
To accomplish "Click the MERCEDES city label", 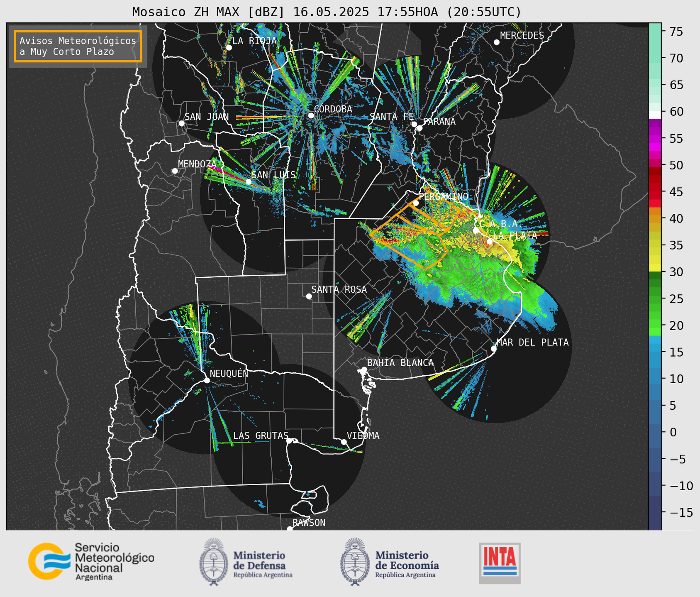I will pos(522,36).
